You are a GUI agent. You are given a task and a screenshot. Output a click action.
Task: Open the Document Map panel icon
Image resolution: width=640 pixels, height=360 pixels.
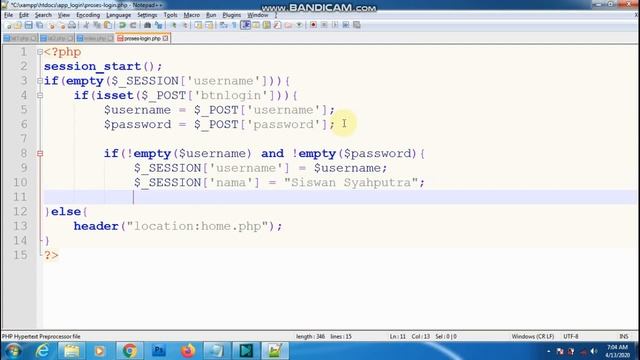pos(267,25)
